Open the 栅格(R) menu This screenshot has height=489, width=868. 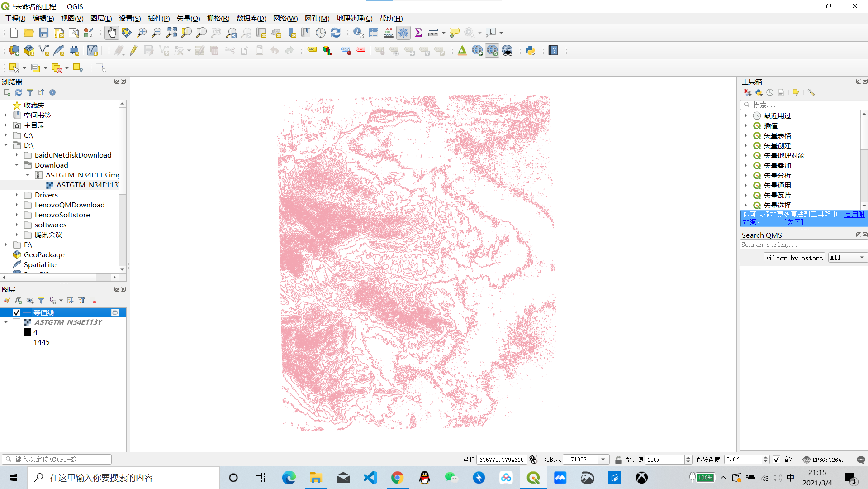point(218,18)
